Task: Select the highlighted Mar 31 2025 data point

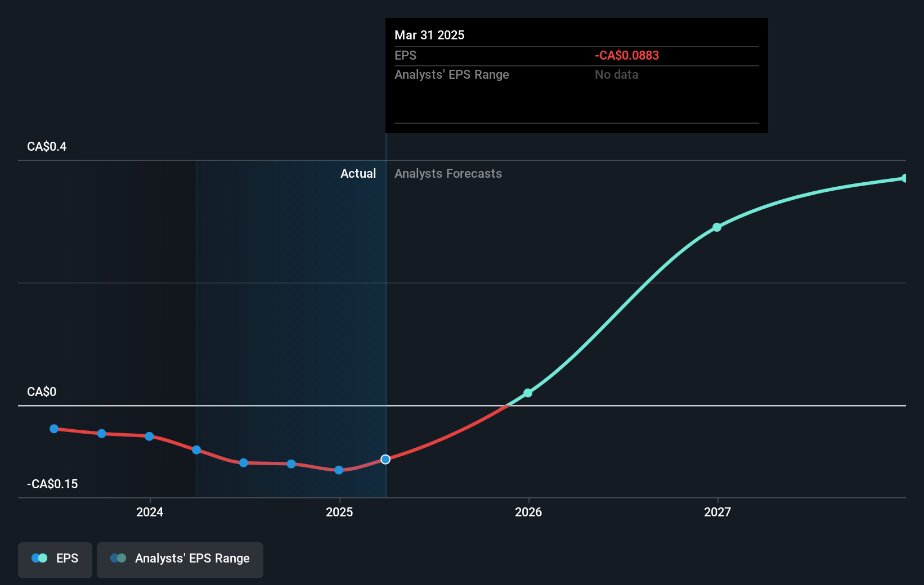Action: (x=385, y=460)
